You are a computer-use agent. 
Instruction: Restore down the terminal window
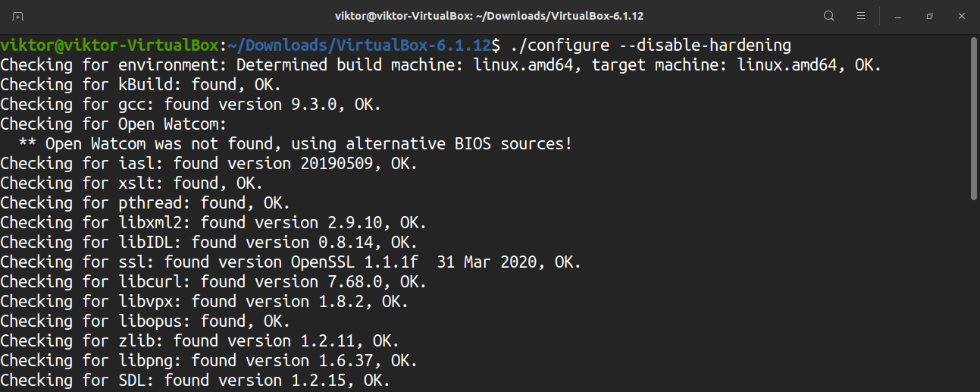pyautogui.click(x=929, y=16)
